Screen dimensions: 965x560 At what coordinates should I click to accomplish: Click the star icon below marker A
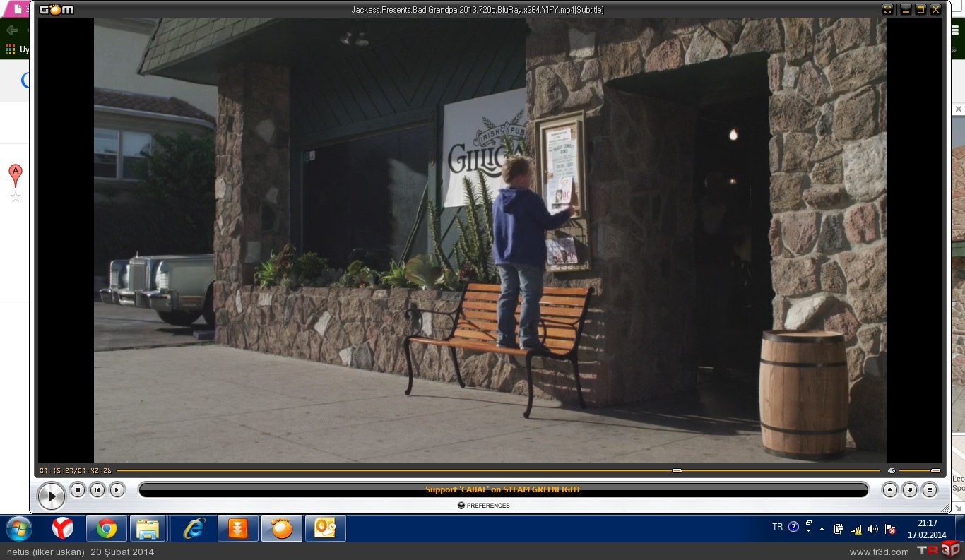point(16,197)
